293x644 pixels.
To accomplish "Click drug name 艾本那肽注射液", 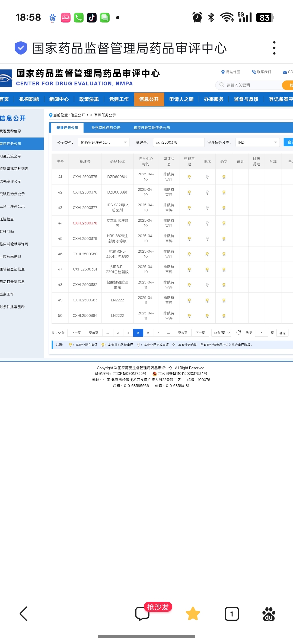I will point(117,223).
